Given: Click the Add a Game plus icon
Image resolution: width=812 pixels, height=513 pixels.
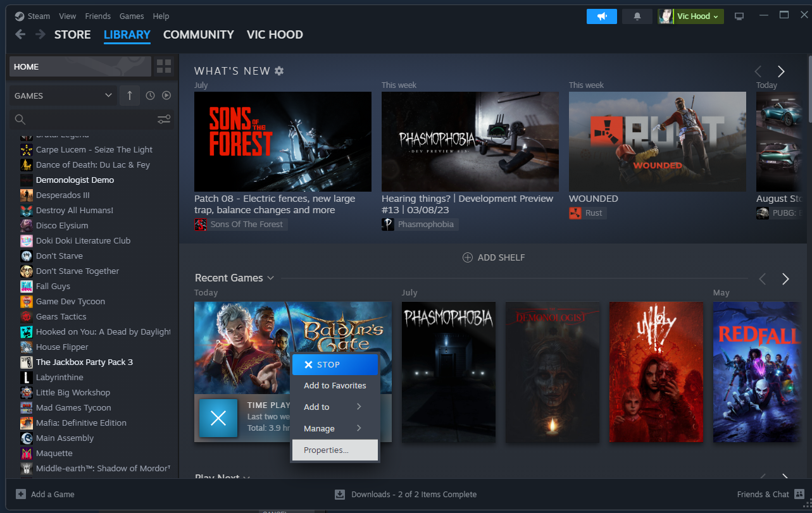Looking at the screenshot, I should [x=21, y=494].
